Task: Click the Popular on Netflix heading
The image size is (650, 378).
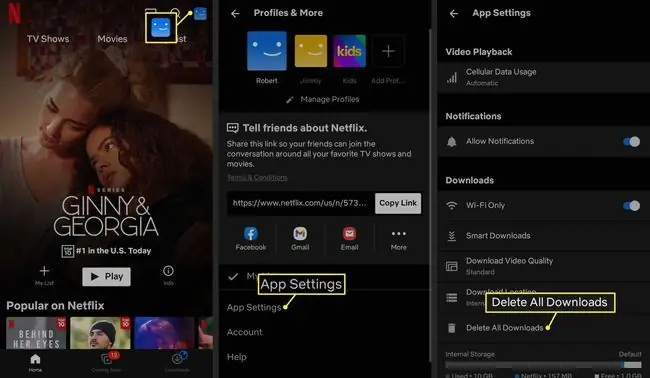Action: 55,306
